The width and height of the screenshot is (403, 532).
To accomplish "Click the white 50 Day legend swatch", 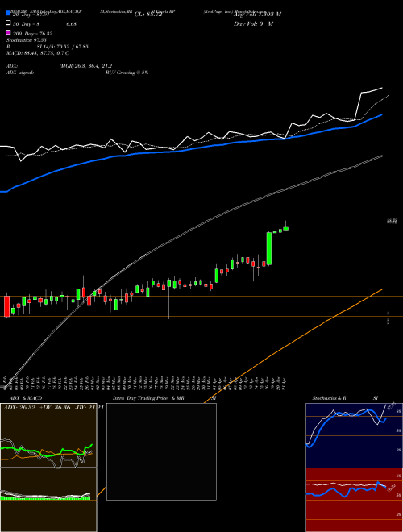I will click(x=8, y=23).
